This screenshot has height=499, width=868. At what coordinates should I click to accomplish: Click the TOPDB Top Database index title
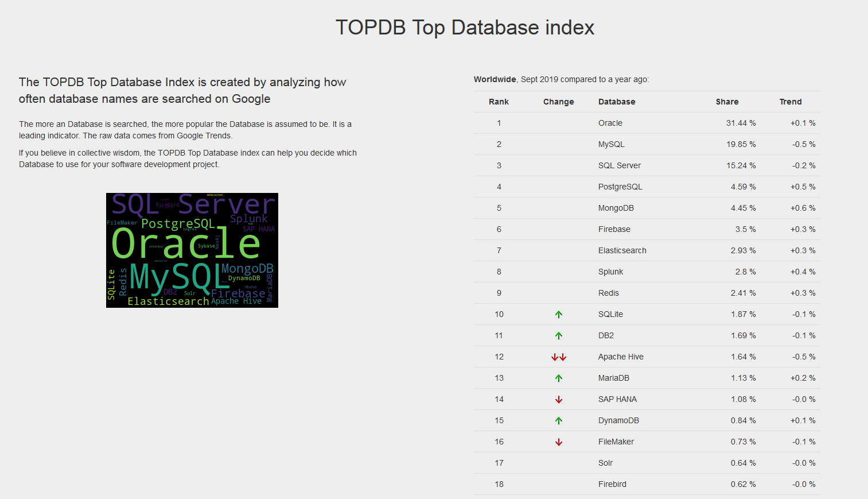pos(465,28)
